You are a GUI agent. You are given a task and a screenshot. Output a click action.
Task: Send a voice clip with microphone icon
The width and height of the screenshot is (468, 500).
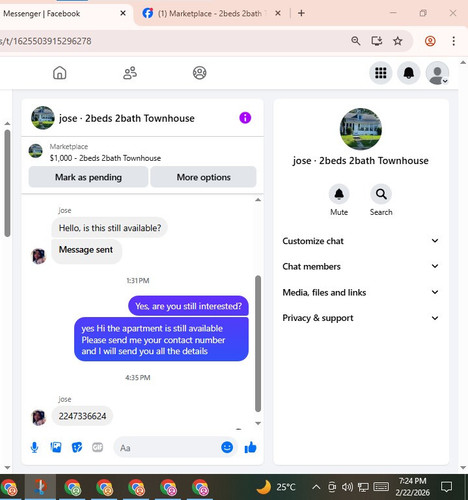click(x=34, y=447)
